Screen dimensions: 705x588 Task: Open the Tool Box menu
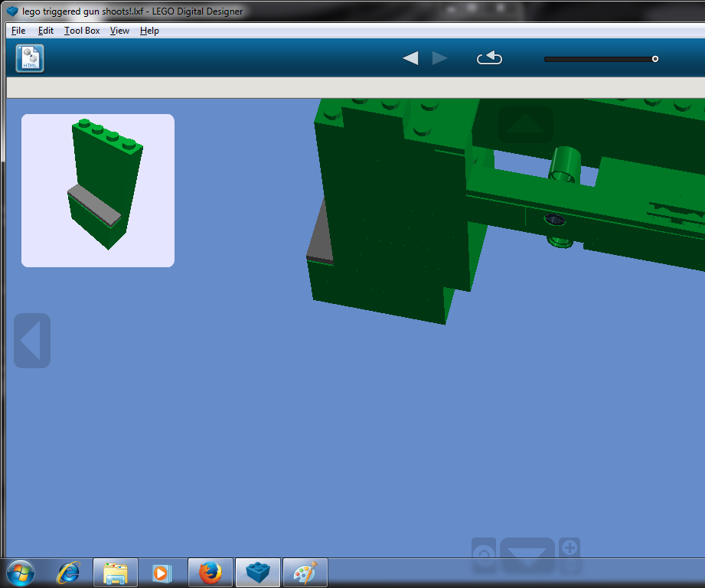81,31
